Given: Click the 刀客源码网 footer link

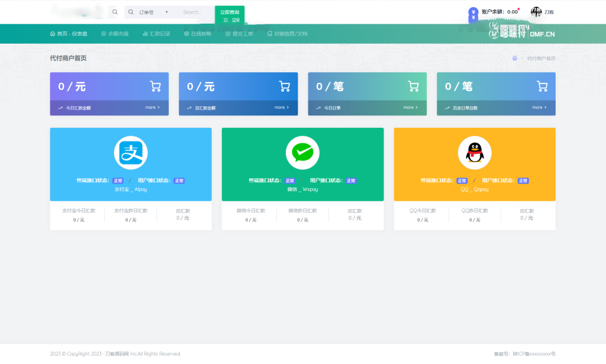Looking at the screenshot, I should (117, 354).
